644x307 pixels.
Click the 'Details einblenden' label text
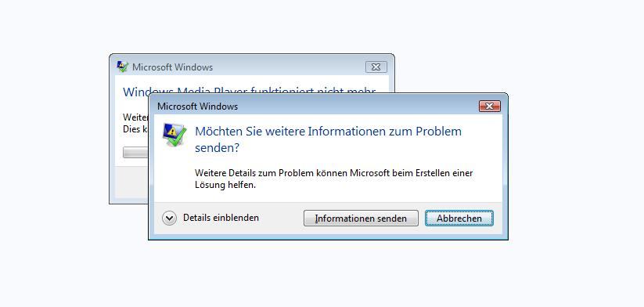click(x=221, y=218)
